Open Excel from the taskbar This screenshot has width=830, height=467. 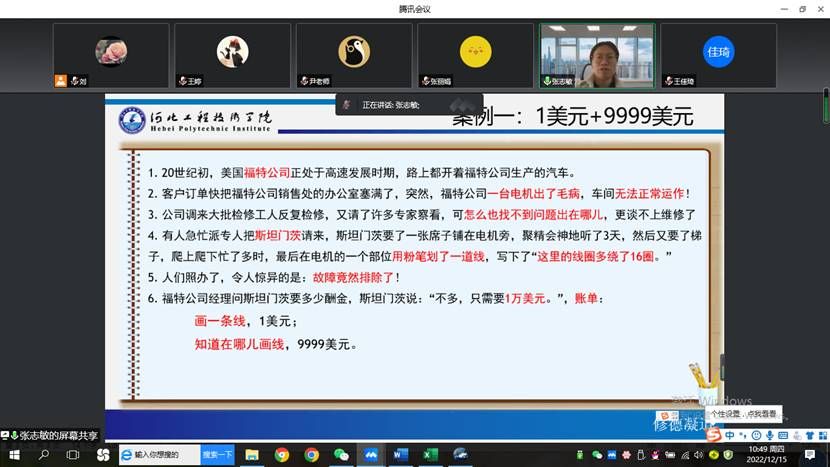430,455
